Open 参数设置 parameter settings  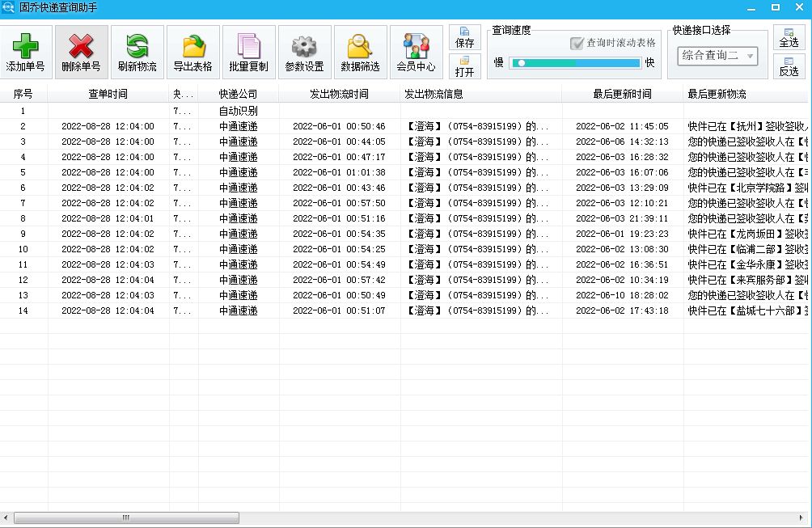tap(303, 51)
